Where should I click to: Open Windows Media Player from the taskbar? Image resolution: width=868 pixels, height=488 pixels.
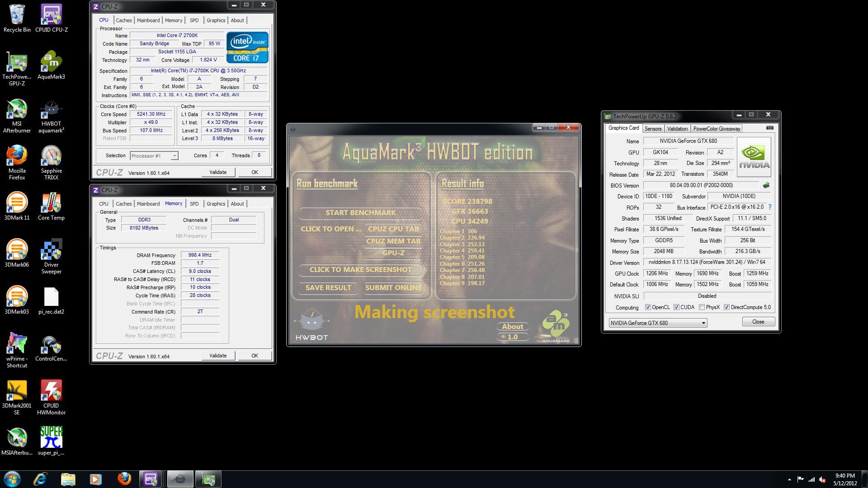click(95, 479)
